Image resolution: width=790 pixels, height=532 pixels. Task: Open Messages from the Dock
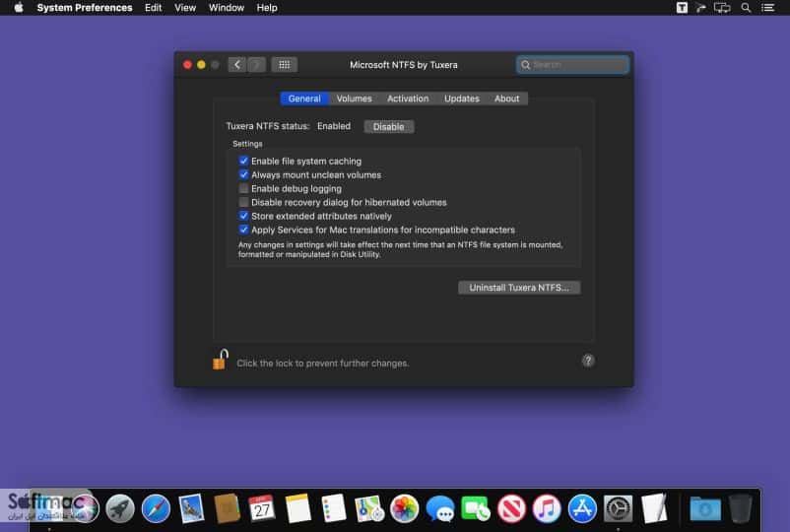point(440,508)
